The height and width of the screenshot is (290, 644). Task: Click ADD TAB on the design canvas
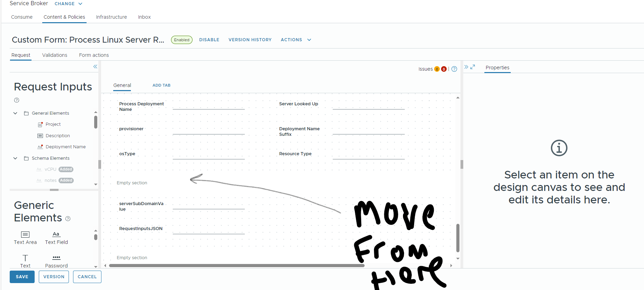tap(161, 85)
